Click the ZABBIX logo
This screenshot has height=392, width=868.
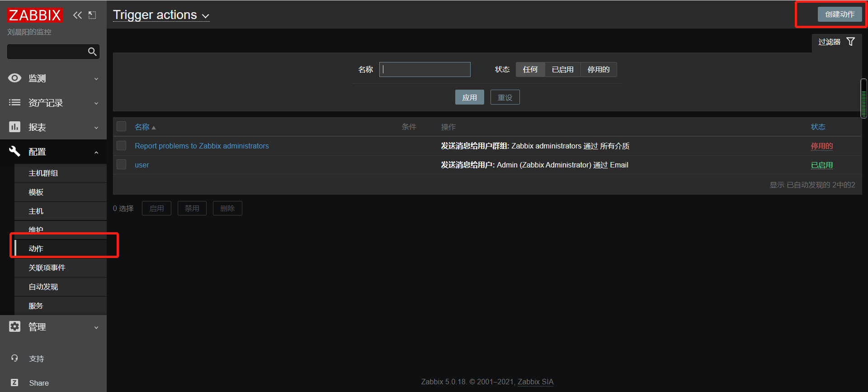click(x=35, y=15)
